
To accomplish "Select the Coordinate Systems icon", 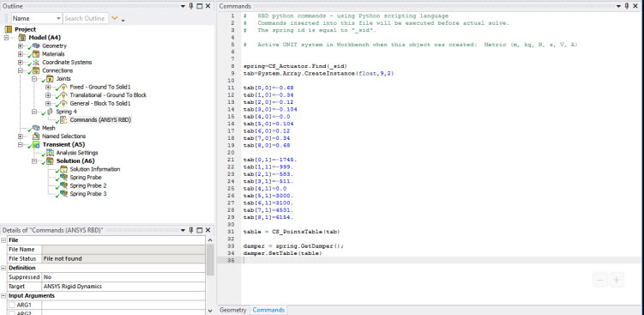I will pos(36,63).
